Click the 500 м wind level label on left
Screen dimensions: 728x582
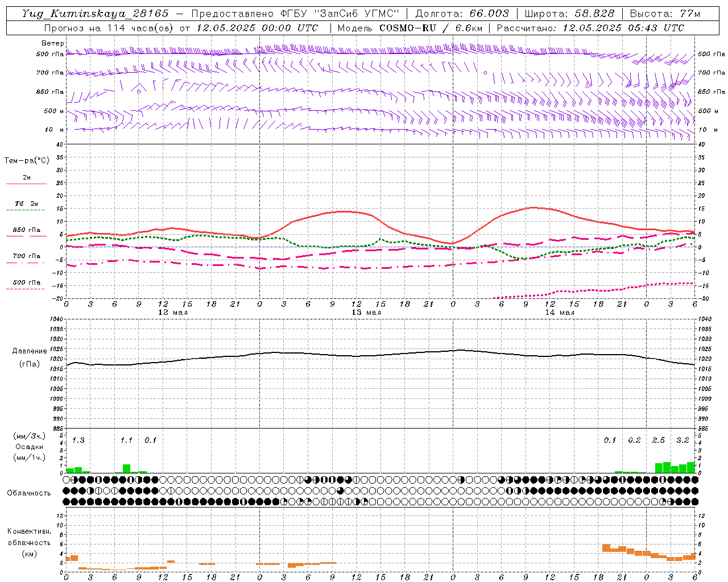coord(54,111)
